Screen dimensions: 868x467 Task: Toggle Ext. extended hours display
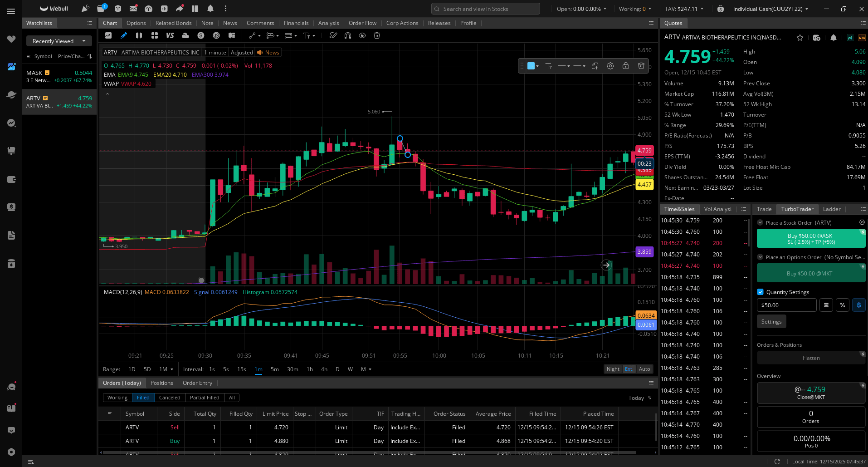[629, 369]
